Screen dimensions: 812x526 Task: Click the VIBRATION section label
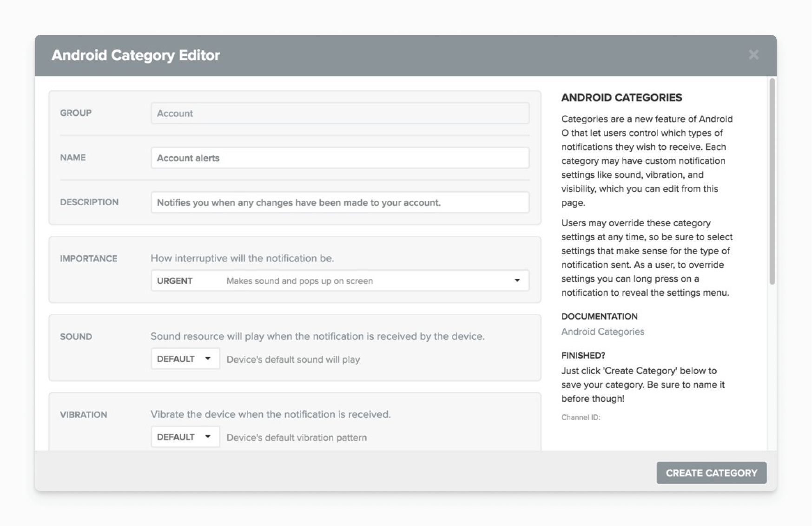coord(83,415)
